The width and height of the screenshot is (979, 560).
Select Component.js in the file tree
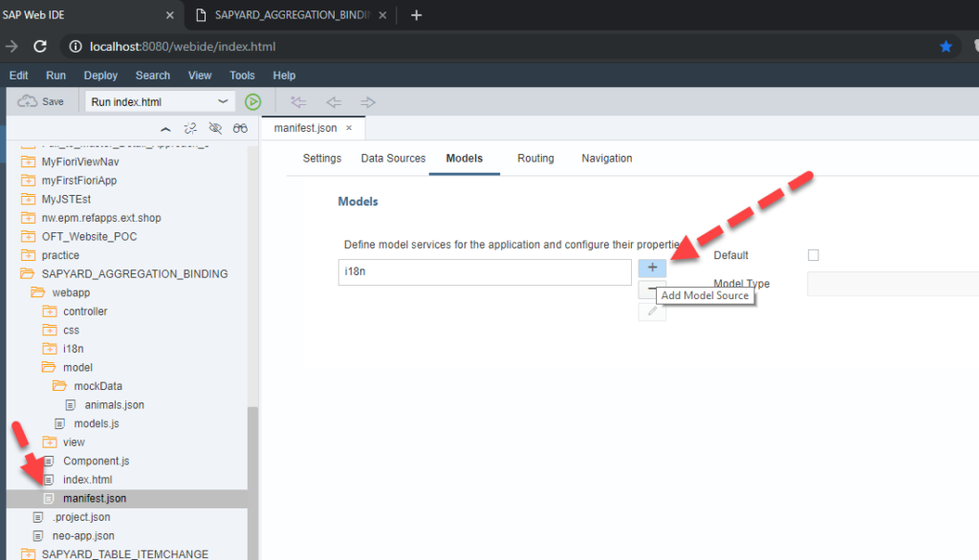click(x=97, y=462)
